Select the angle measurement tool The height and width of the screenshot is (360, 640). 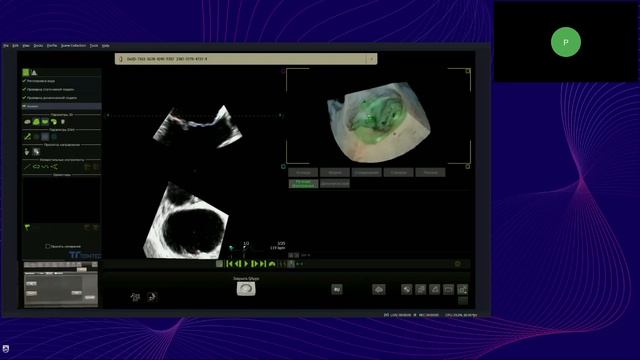click(x=54, y=167)
